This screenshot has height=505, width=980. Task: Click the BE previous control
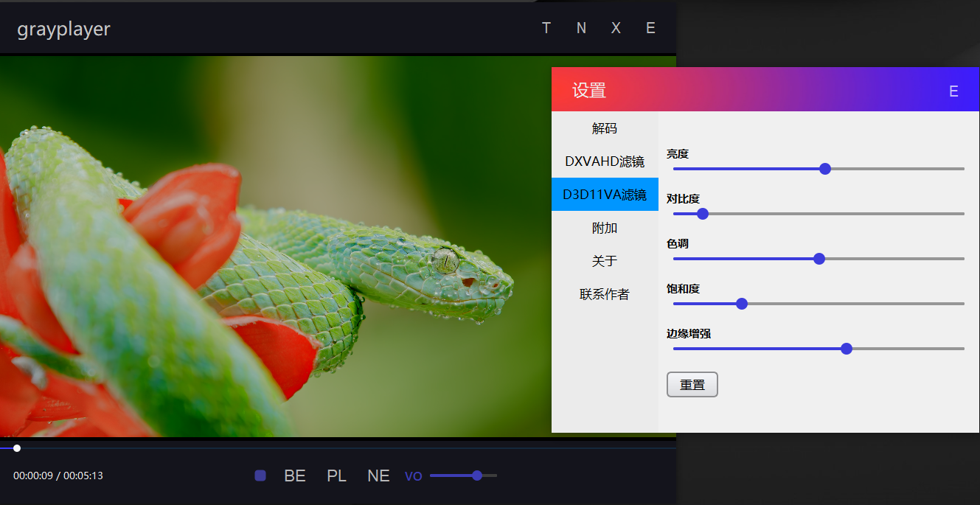coord(294,476)
